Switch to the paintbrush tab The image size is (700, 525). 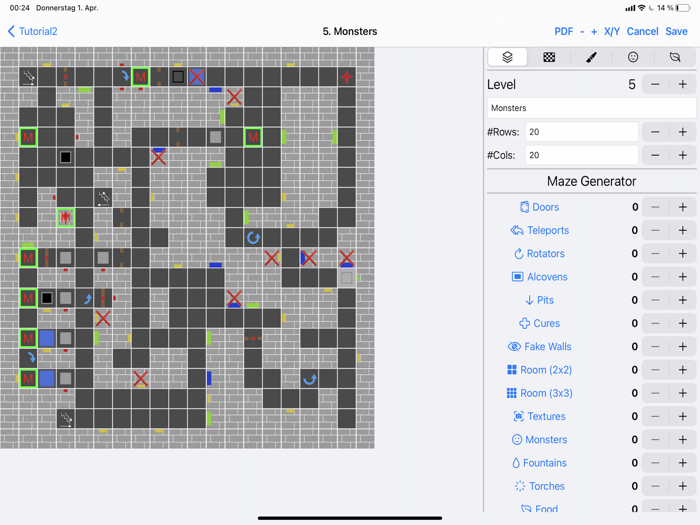pos(591,57)
